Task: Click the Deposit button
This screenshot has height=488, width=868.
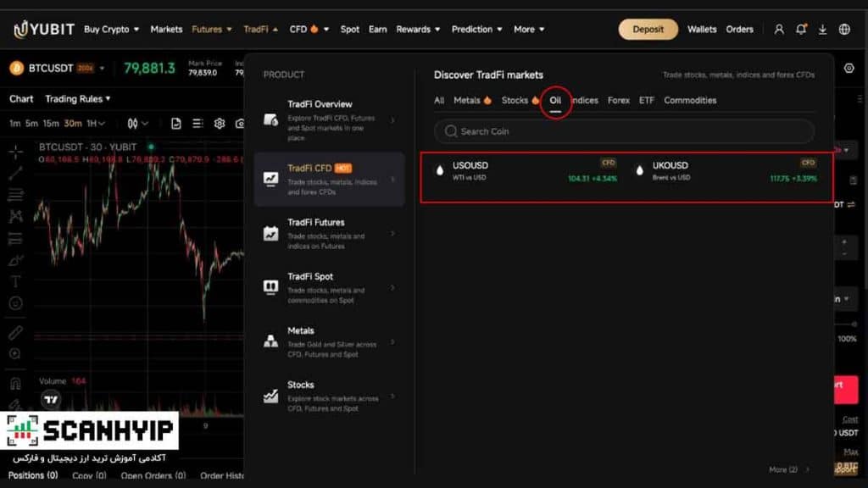Action: pyautogui.click(x=648, y=30)
